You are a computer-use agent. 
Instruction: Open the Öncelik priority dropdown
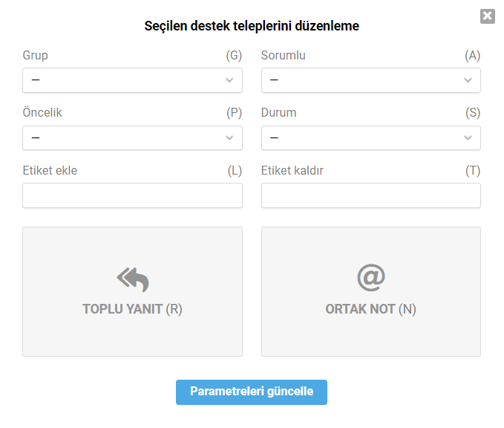click(x=132, y=137)
